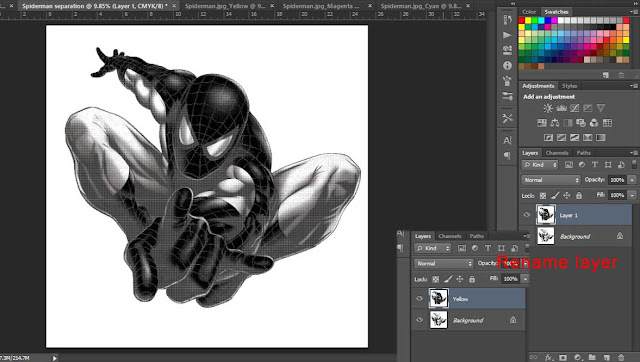Filter for pixel layers in Yellow layer panel
Image resolution: width=640 pixels, height=362 pixels.
(462, 248)
